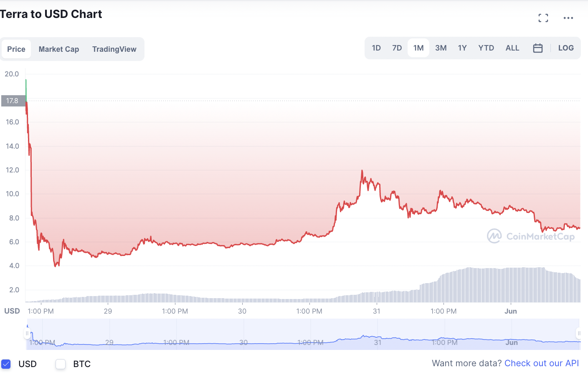Select the Price tab
The image size is (588, 380).
point(16,49)
